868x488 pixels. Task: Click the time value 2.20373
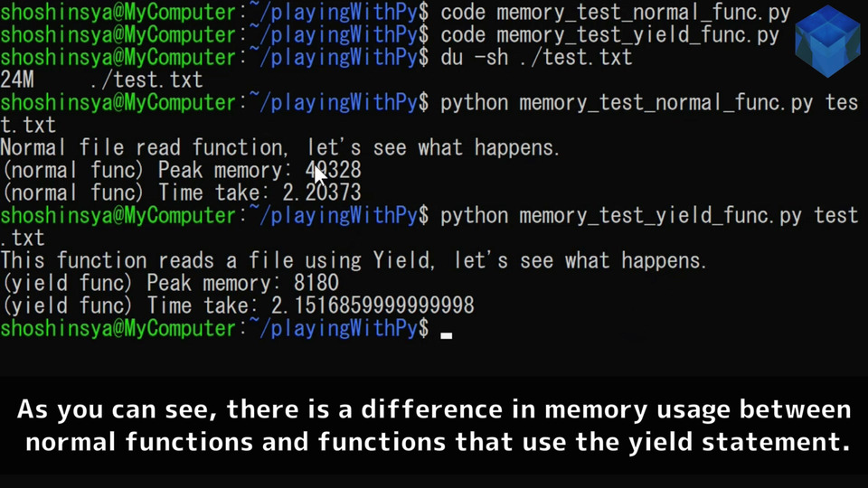pos(322,192)
